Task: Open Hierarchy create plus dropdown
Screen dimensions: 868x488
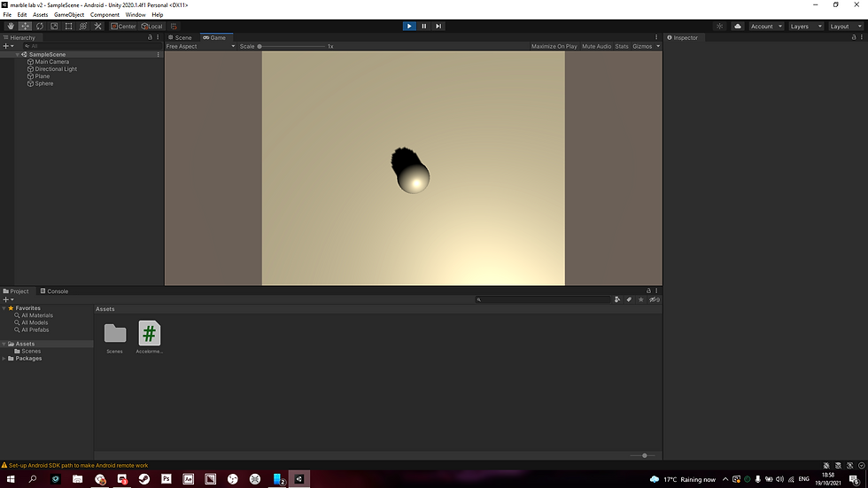Action: click(8, 46)
